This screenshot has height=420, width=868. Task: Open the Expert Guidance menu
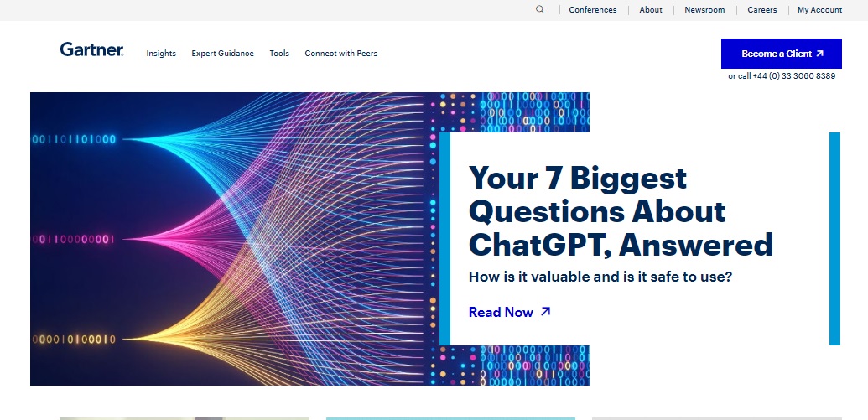point(222,53)
